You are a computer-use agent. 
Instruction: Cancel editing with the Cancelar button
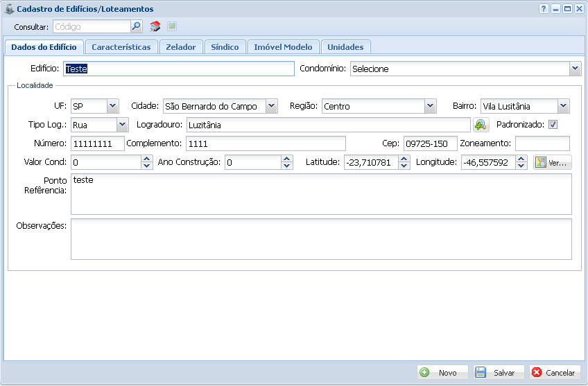[x=555, y=372]
